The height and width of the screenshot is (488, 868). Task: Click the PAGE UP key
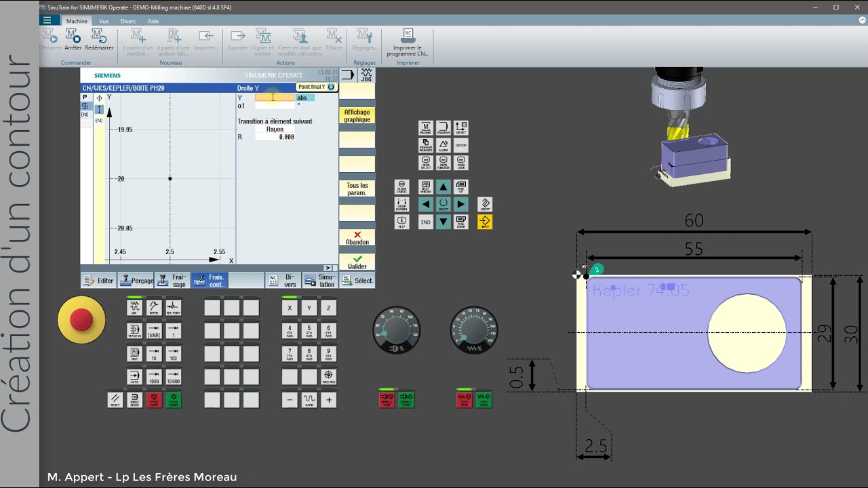[461, 186]
